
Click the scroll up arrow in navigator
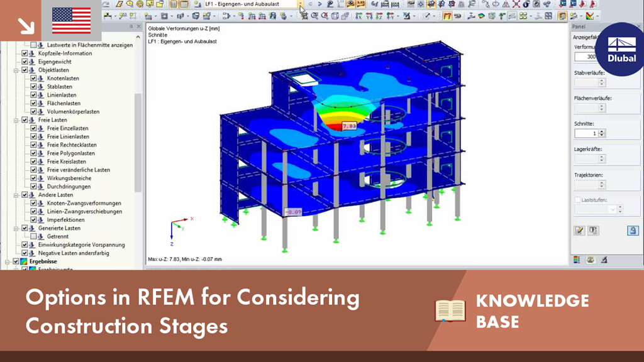click(138, 37)
